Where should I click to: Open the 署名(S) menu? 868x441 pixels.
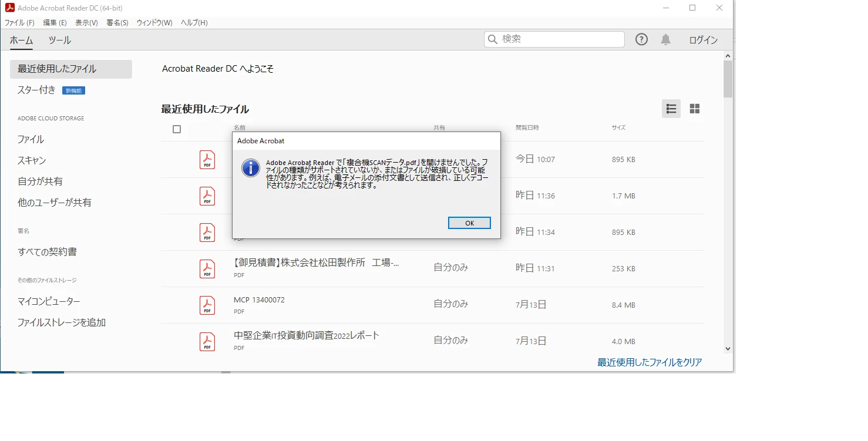[x=117, y=23]
